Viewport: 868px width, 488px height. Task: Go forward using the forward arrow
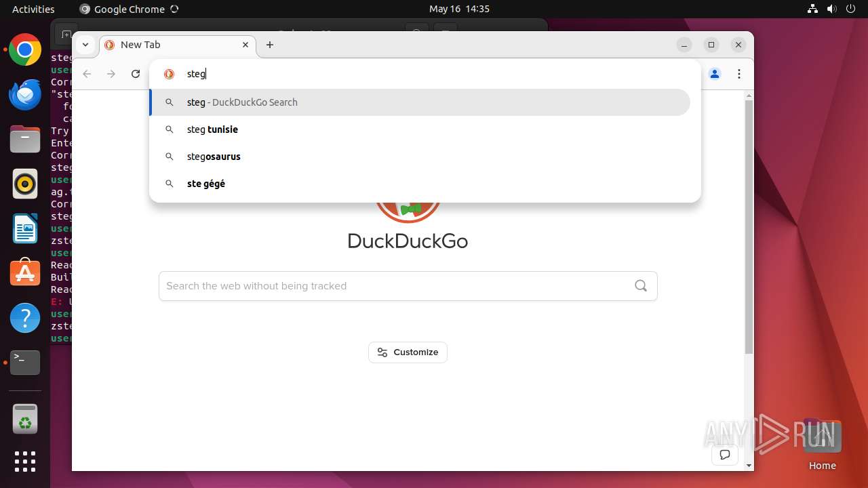click(x=111, y=74)
